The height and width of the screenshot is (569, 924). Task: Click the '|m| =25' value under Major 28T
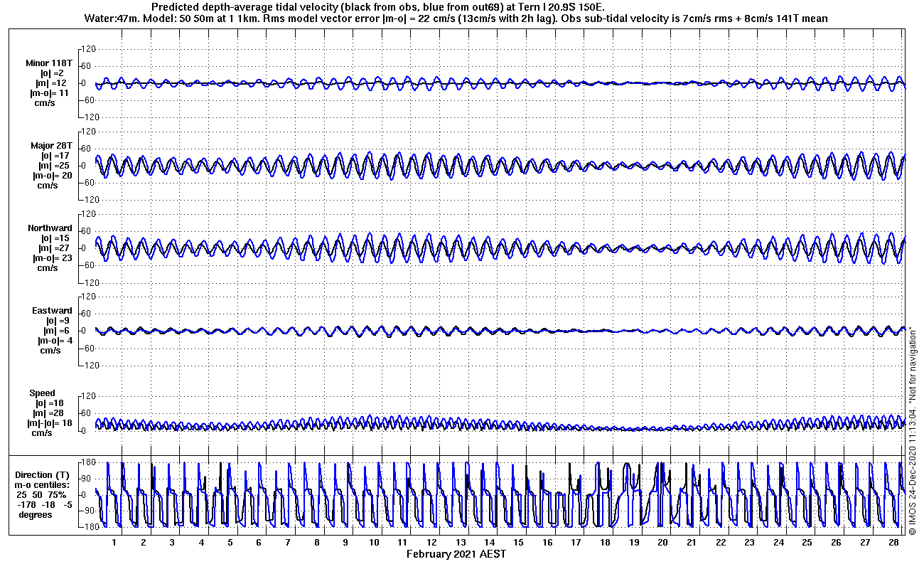53,166
